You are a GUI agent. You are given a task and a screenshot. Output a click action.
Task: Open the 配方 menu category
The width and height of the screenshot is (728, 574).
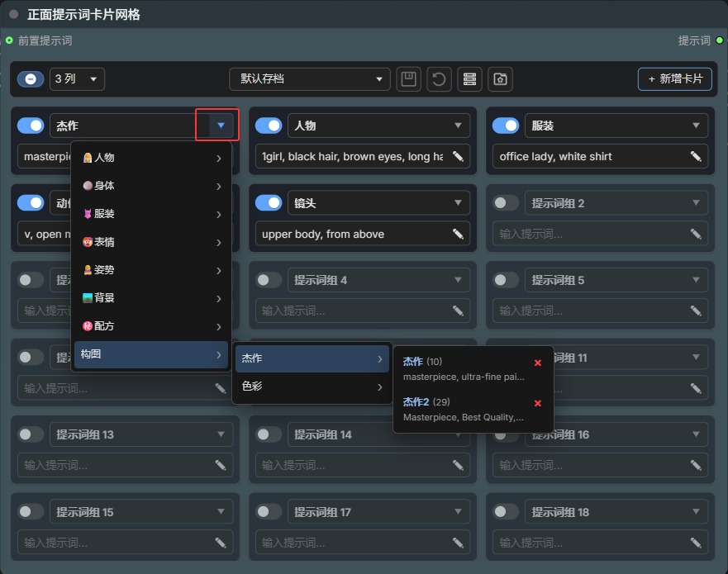click(x=151, y=326)
